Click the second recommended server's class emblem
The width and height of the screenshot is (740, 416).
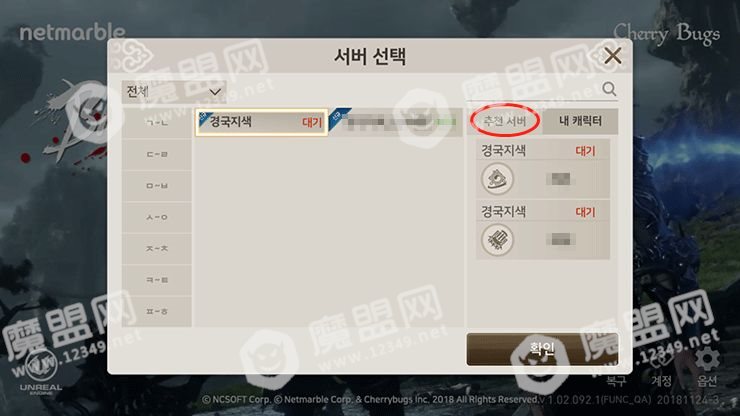[497, 240]
